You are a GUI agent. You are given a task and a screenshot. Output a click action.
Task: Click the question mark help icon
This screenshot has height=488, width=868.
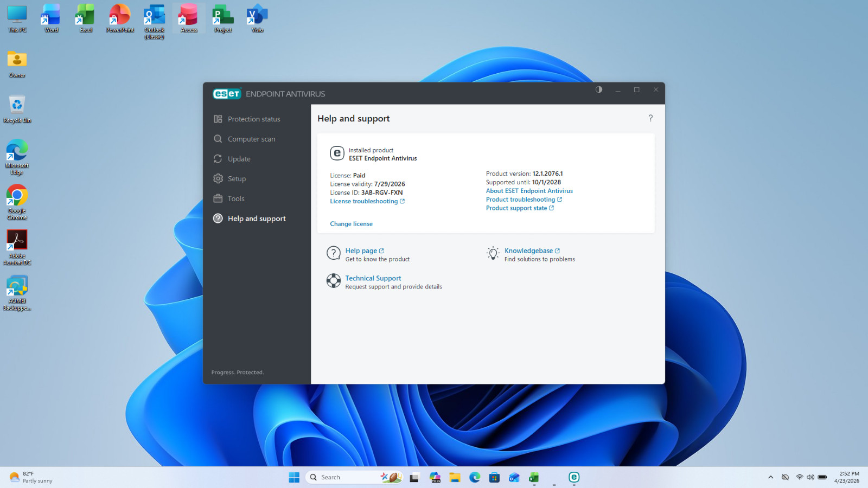(x=650, y=118)
